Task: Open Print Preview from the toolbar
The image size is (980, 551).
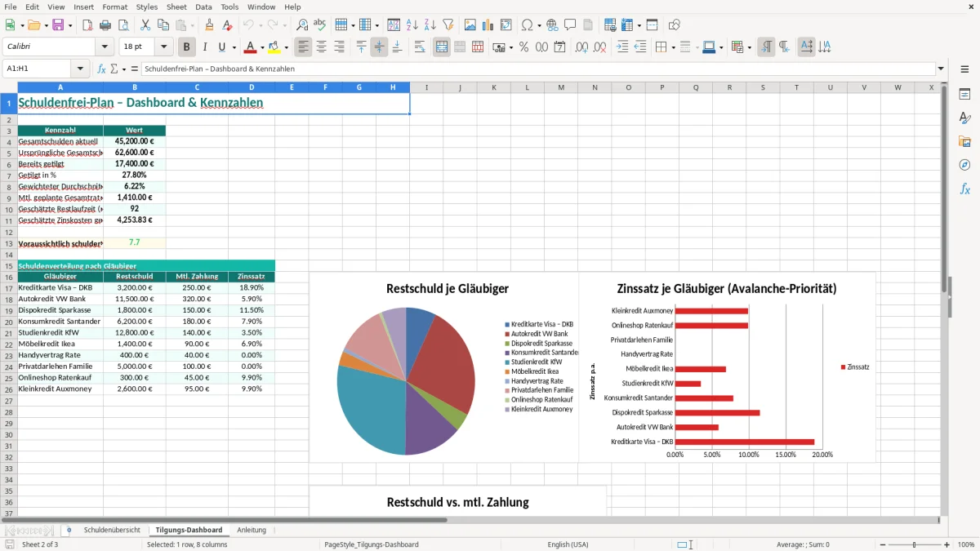Action: [x=122, y=25]
